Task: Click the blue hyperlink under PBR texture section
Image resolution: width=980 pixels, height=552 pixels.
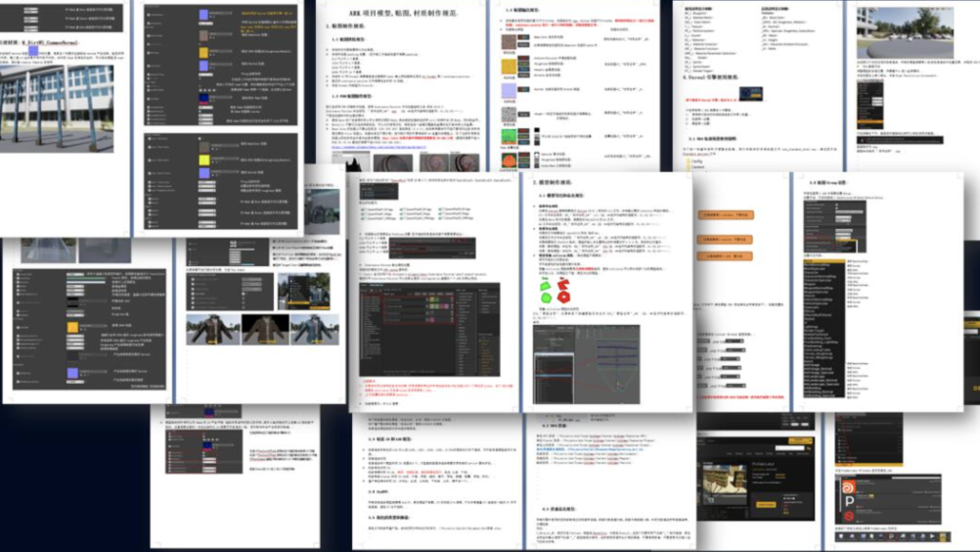Action: pyautogui.click(x=379, y=148)
